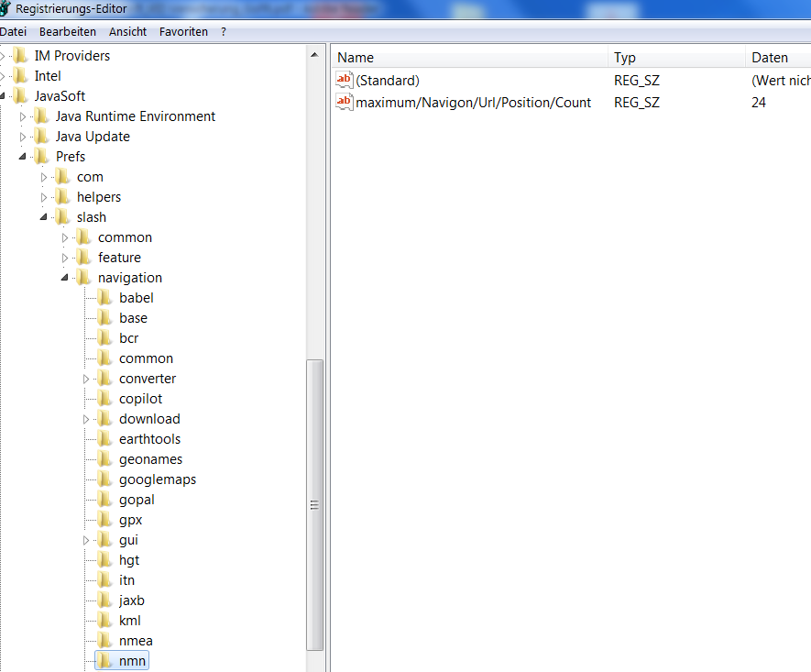Image resolution: width=811 pixels, height=672 pixels.
Task: Click the IM Providers folder icon
Action: [21, 56]
